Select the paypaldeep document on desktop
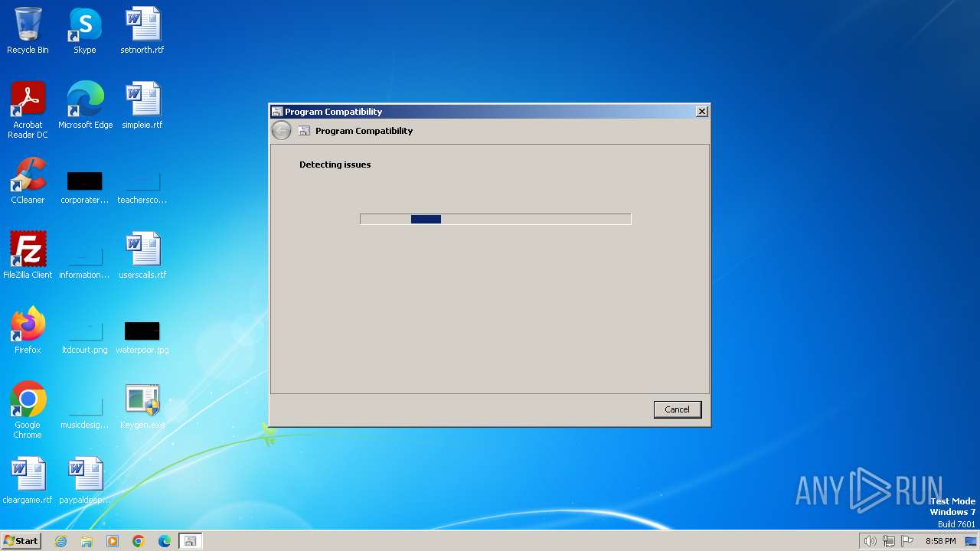980x551 pixels. pyautogui.click(x=85, y=481)
